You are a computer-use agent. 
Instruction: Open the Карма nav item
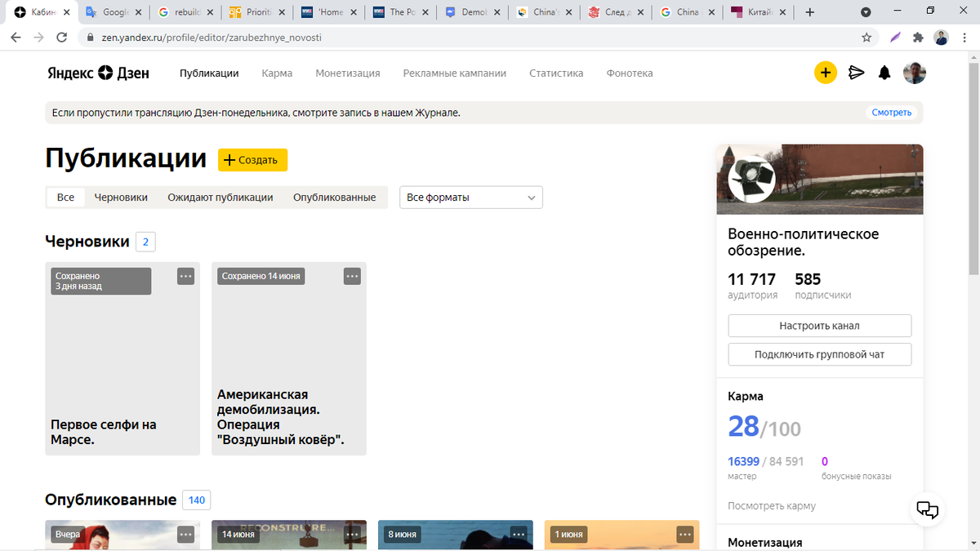tap(277, 73)
